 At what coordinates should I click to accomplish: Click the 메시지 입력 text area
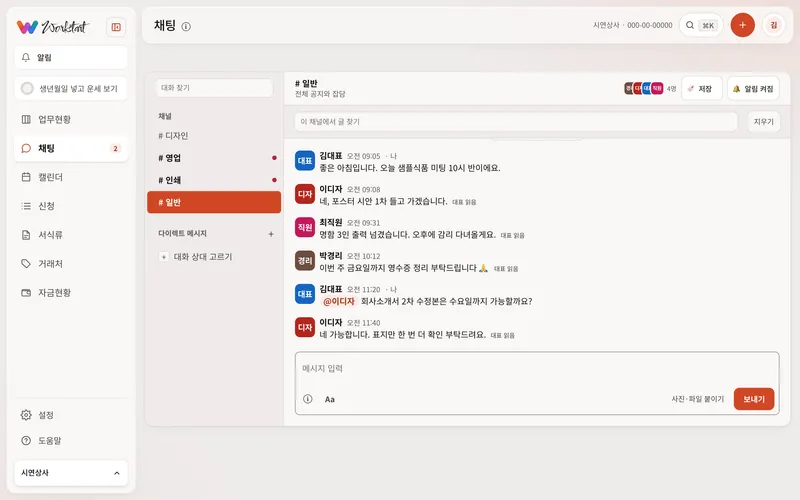coord(537,369)
